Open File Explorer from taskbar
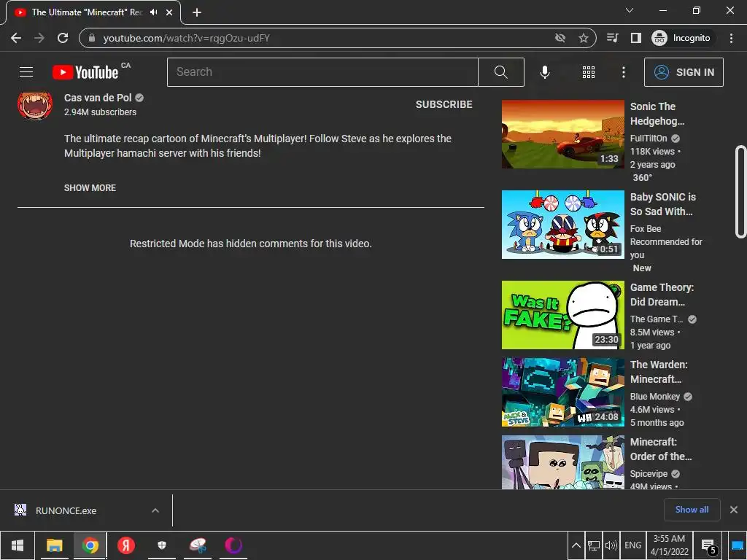The height and width of the screenshot is (560, 747). click(54, 545)
